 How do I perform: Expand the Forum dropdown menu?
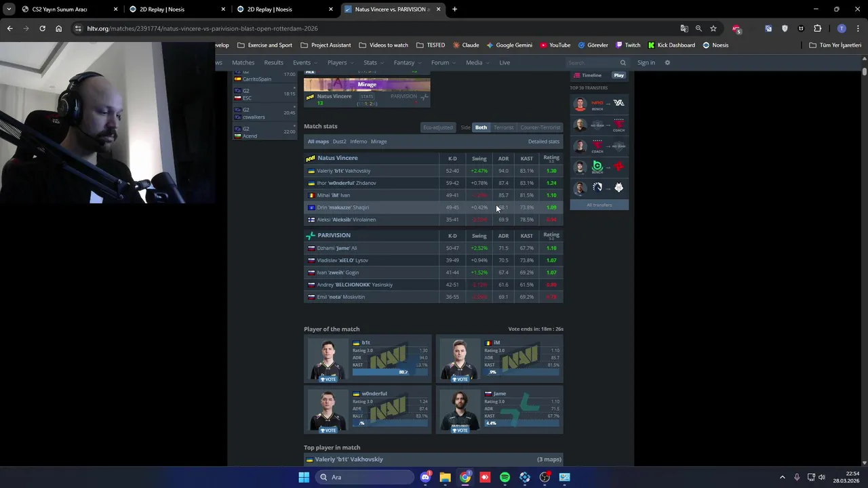(443, 62)
